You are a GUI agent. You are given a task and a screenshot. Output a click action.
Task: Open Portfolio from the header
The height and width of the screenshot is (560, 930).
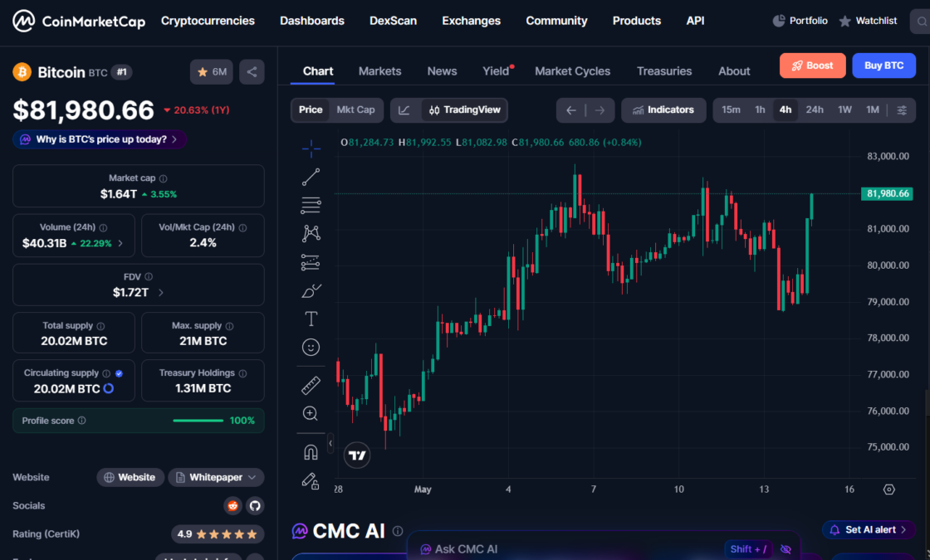[800, 21]
